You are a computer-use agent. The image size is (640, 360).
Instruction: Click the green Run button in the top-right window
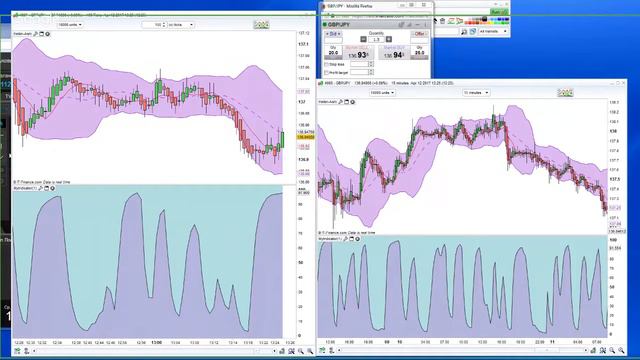(x=498, y=12)
